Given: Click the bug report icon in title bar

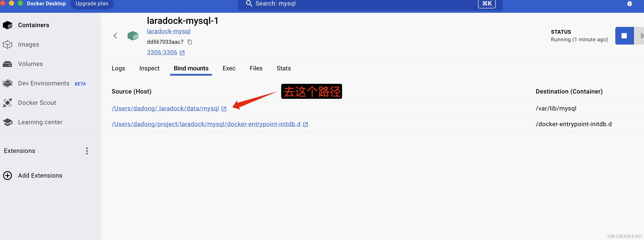Looking at the screenshot, I should tap(629, 4).
